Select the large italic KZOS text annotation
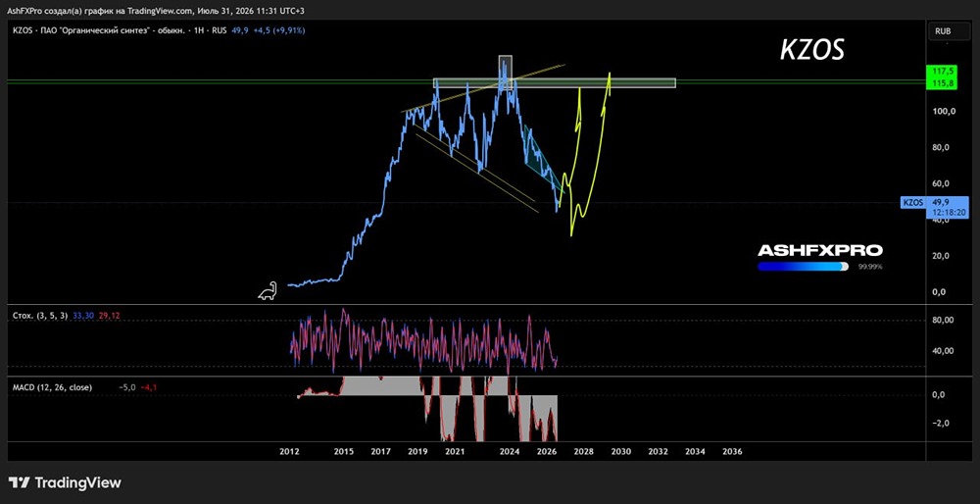Viewport: 980px width, 504px height. [x=811, y=51]
